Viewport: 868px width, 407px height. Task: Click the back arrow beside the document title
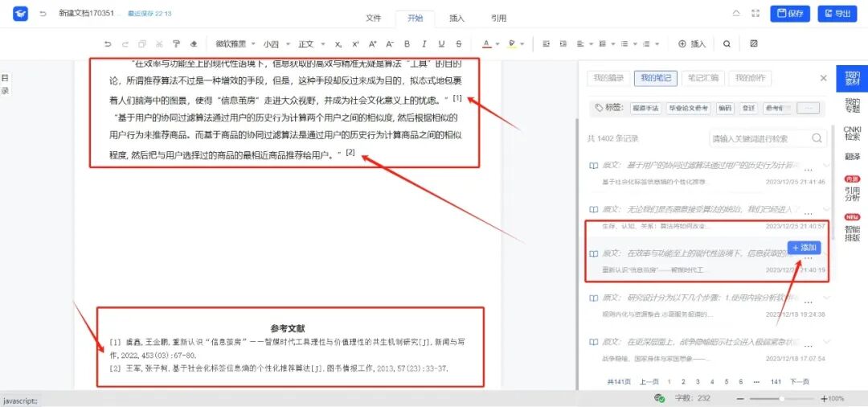43,14
